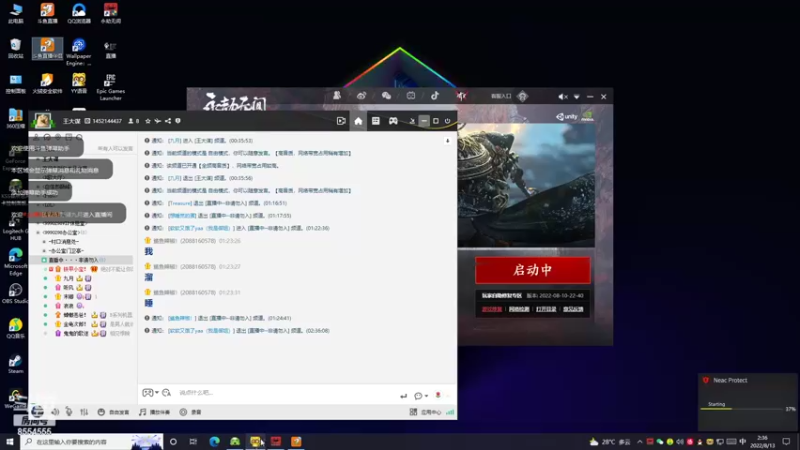The image size is (800, 450).
Task: Open the last link in launcher footer
Action: (x=573, y=309)
